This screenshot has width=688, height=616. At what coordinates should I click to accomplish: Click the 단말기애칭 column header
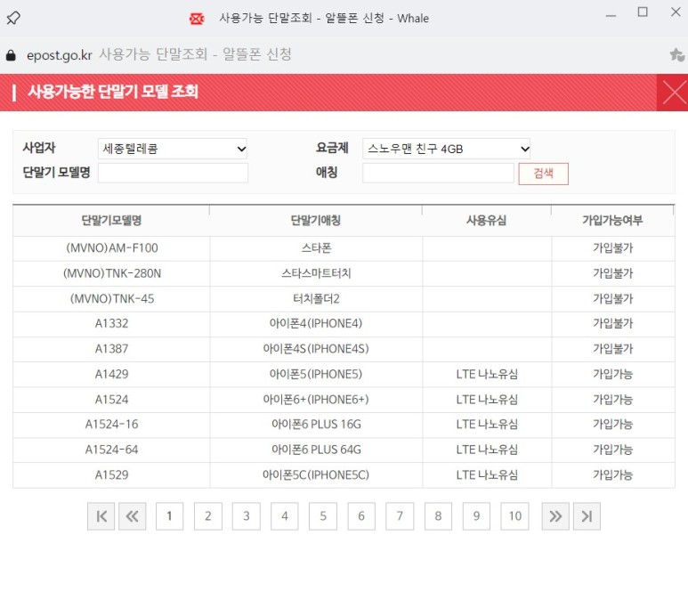pos(316,220)
